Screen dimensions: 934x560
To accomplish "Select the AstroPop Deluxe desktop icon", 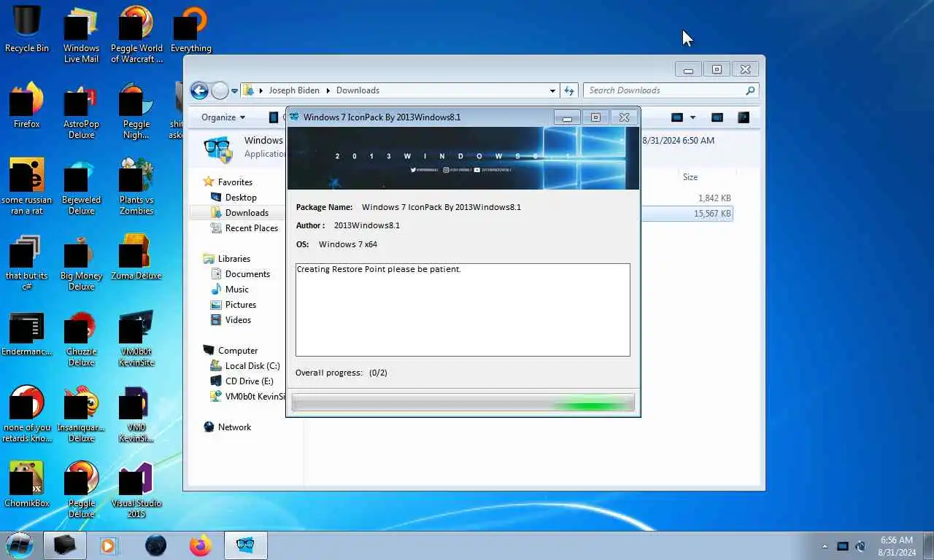I will (81, 111).
